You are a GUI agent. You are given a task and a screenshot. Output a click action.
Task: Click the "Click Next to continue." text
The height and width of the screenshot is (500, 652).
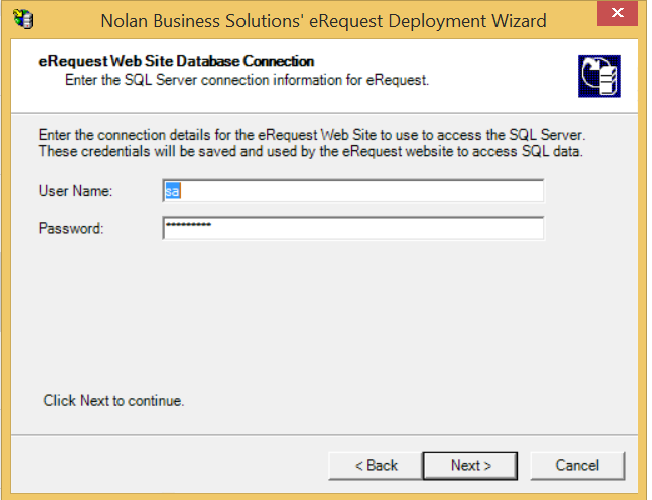114,401
